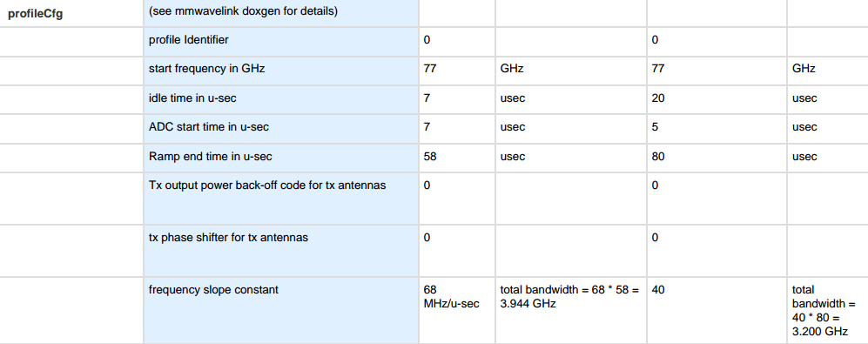Select frequency slope constant label cell
Image resolution: width=868 pixels, height=344 pixels.
click(x=280, y=310)
